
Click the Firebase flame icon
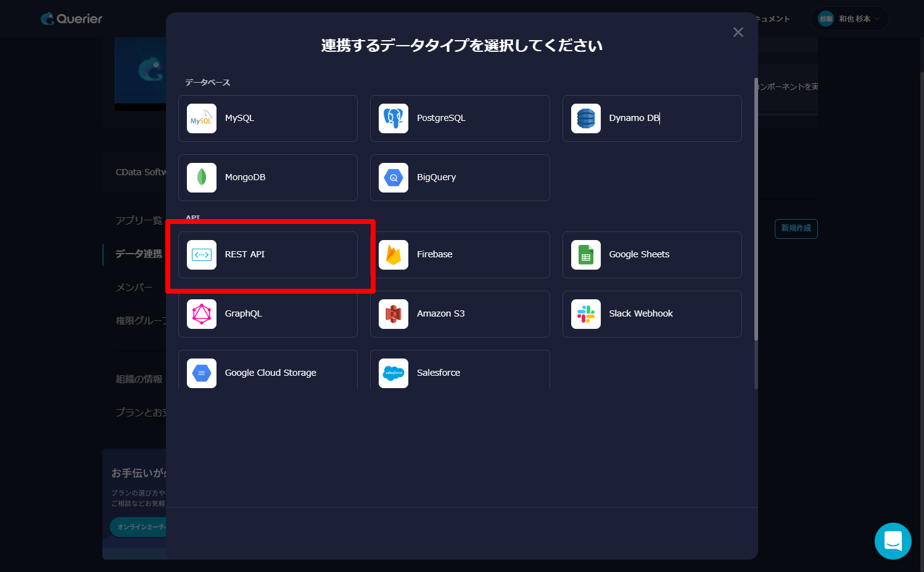pos(394,255)
